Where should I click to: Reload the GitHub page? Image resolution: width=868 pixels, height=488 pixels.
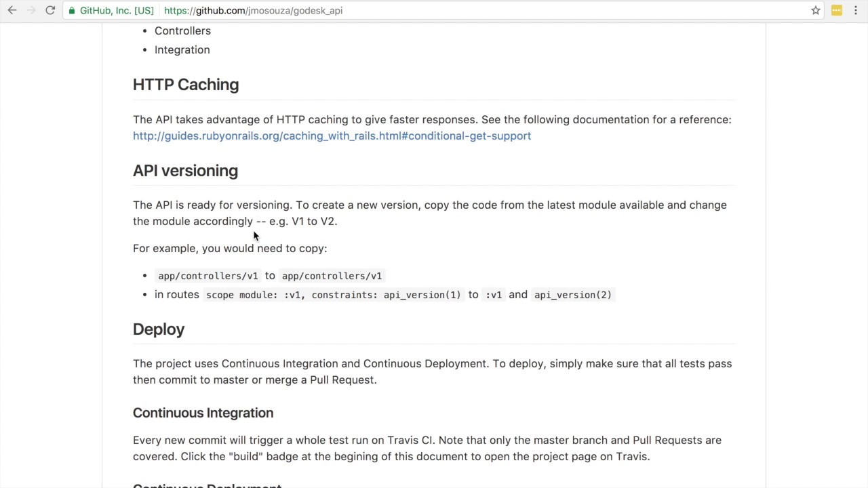pos(50,11)
